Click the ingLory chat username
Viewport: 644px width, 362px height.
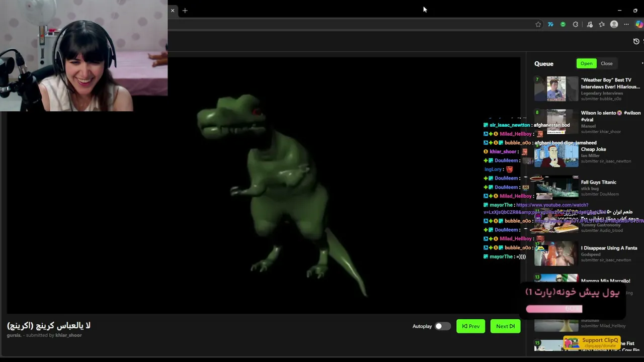point(493,169)
